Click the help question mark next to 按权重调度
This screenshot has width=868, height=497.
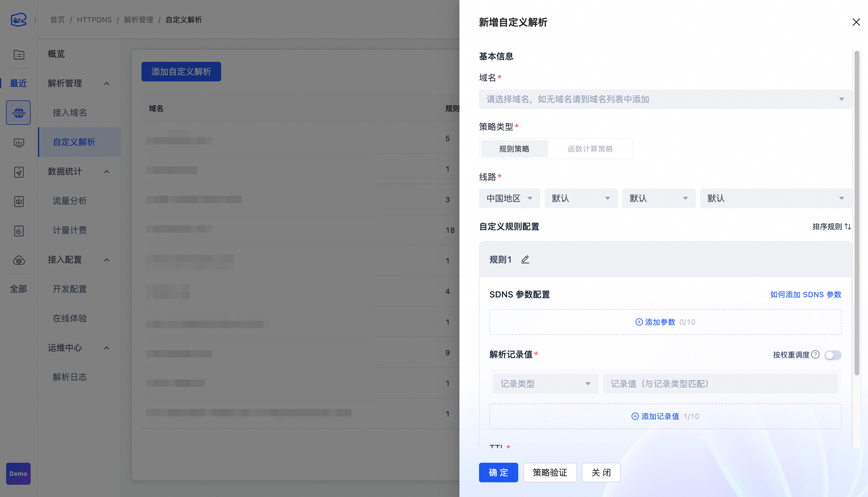pos(815,355)
